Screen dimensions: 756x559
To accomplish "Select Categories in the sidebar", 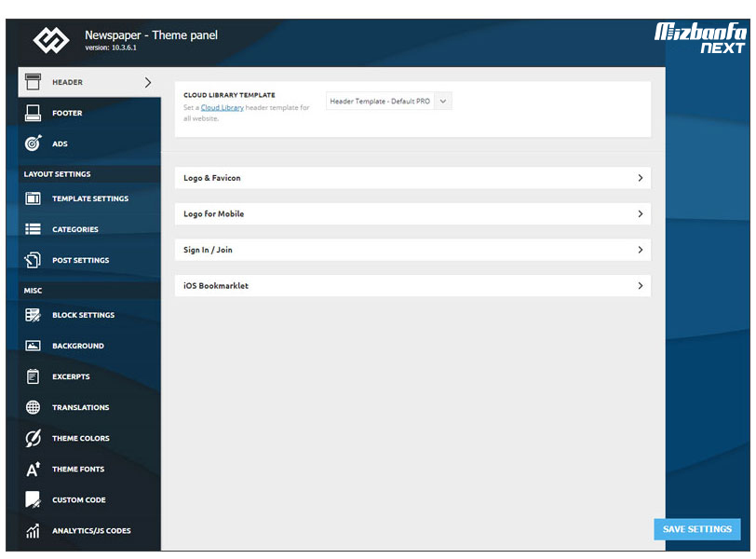I will (89, 229).
